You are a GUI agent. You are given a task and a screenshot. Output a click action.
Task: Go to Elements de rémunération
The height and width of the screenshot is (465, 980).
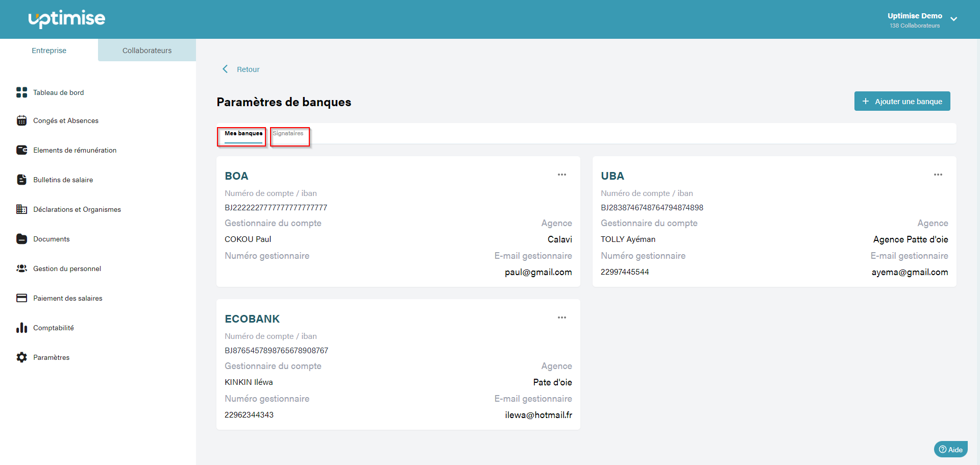75,150
